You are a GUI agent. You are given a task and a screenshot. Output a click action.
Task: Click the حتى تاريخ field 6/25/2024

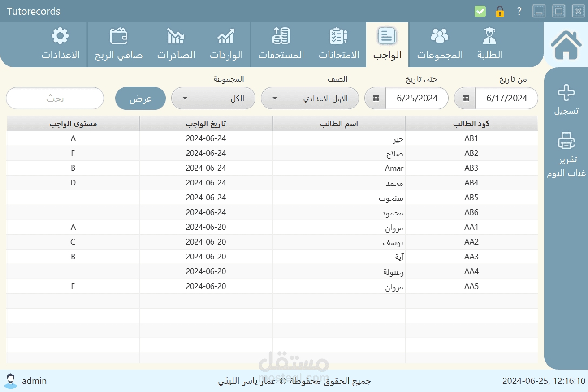(417, 98)
